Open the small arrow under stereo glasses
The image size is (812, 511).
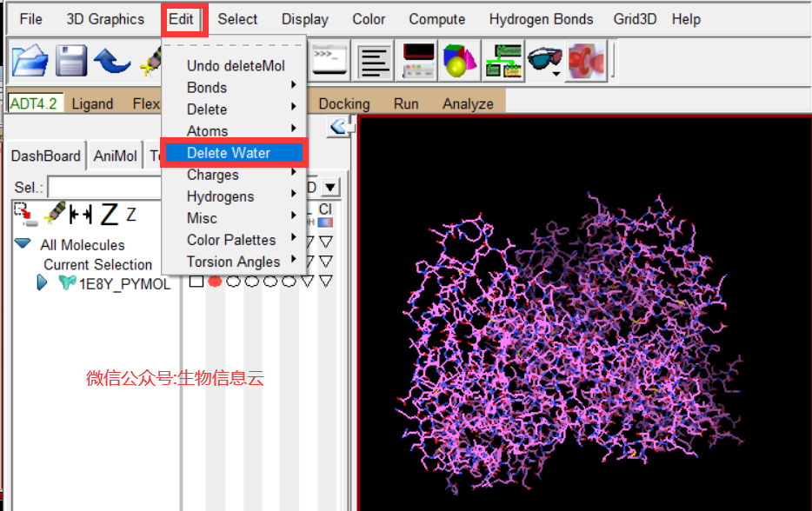(556, 74)
